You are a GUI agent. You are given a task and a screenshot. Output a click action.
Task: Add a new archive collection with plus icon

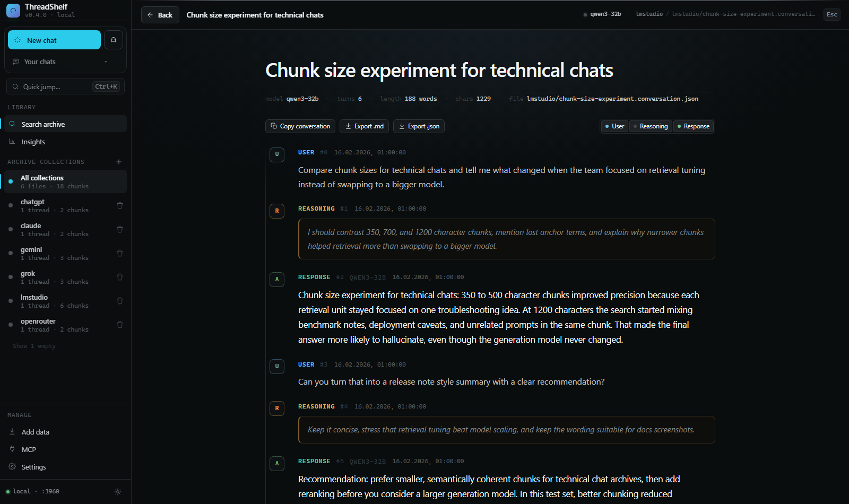119,162
